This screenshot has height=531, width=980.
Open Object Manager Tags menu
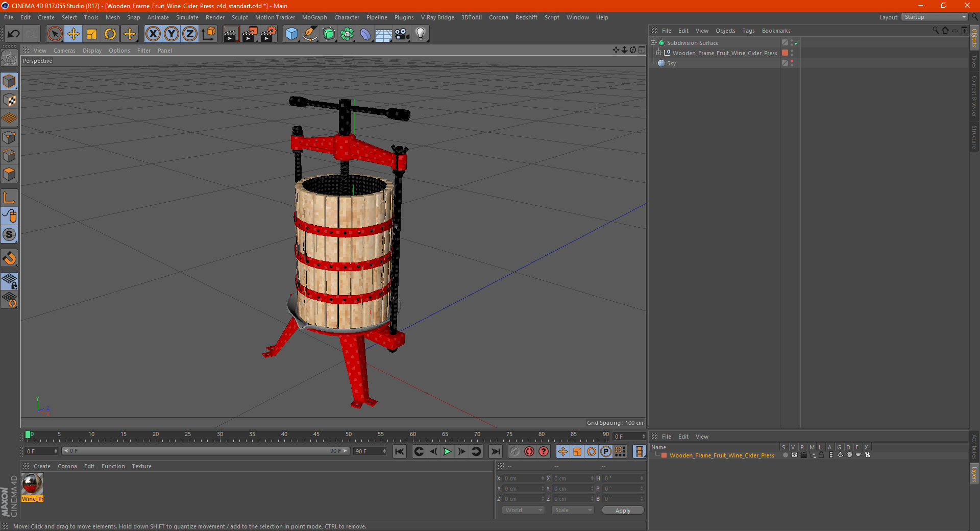tap(748, 31)
